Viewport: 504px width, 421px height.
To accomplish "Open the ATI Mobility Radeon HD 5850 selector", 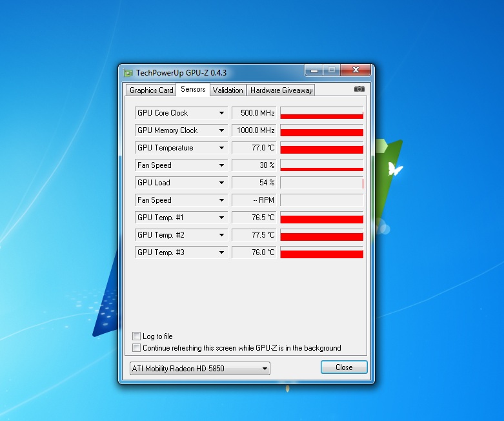I will point(199,368).
